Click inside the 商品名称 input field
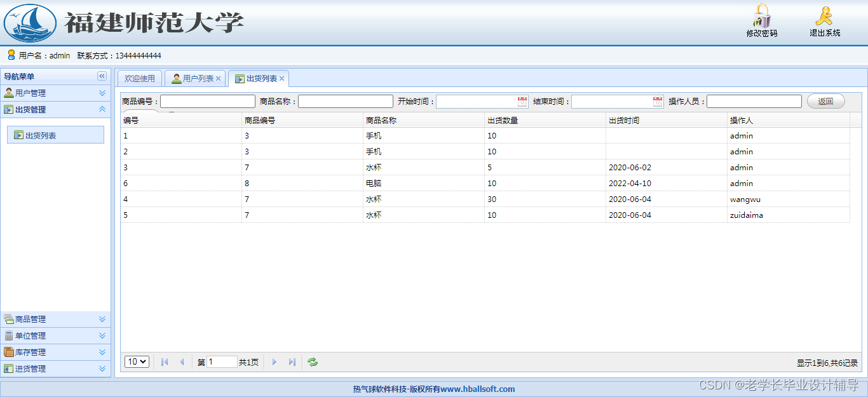 coord(345,101)
